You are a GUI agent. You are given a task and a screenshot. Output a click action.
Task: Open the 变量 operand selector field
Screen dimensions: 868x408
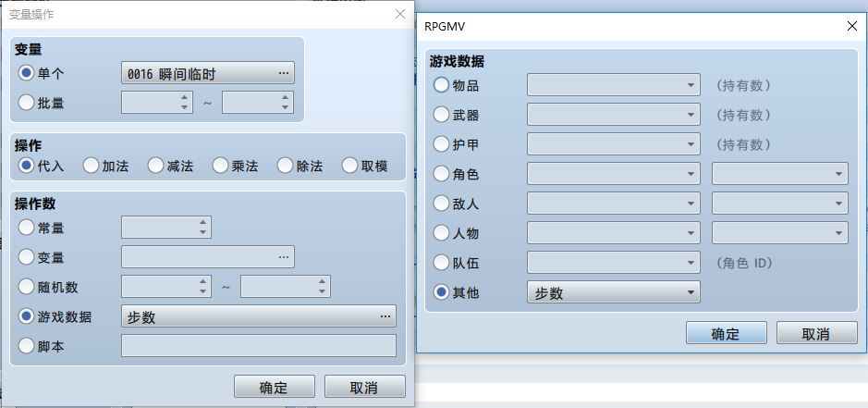coord(208,256)
